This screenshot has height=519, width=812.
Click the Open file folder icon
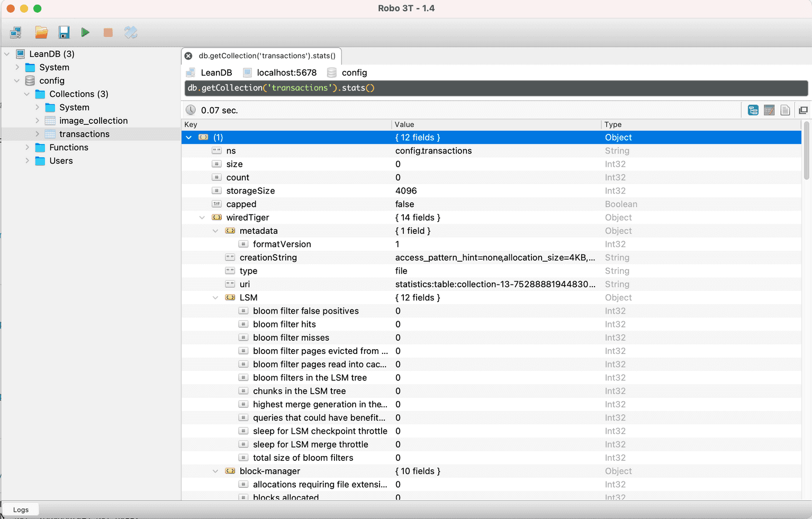pyautogui.click(x=41, y=33)
